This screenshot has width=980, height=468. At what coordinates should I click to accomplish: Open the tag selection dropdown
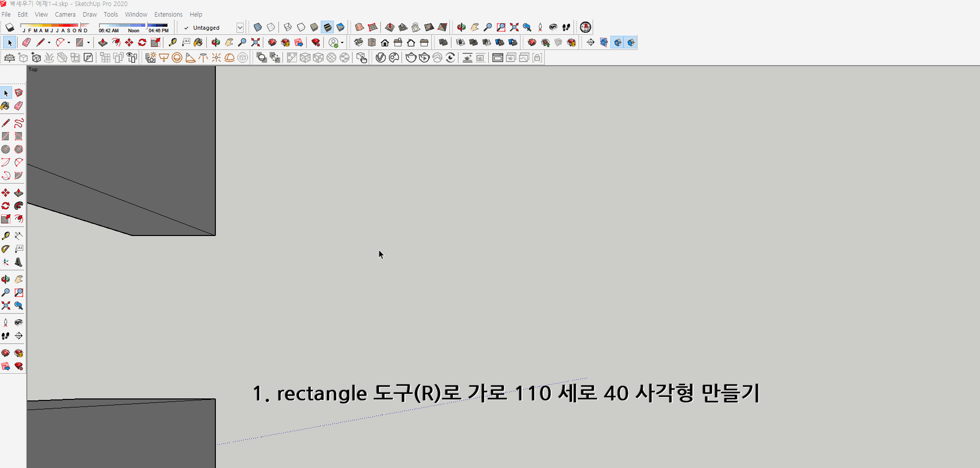click(x=240, y=28)
